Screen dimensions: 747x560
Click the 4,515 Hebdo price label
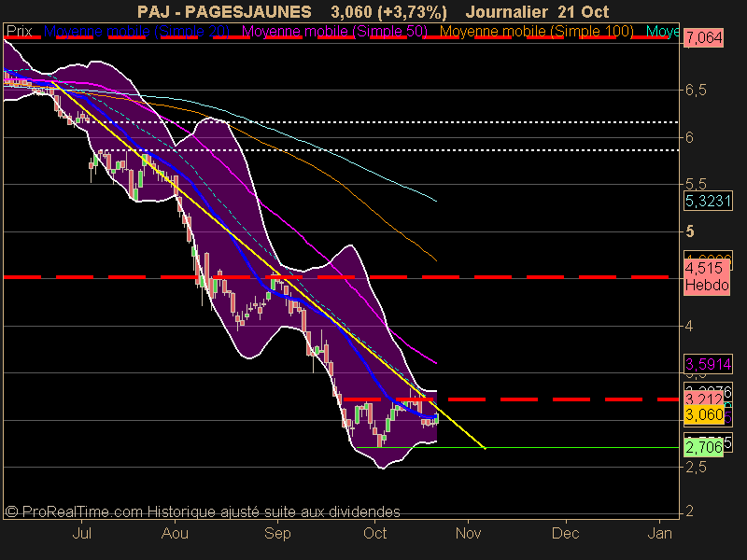(707, 276)
